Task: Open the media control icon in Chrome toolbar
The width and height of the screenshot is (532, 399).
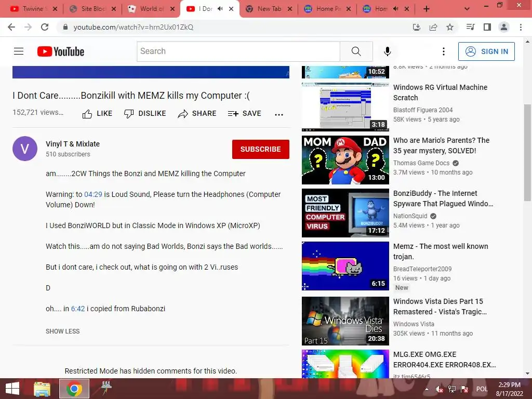Action: [x=471, y=27]
